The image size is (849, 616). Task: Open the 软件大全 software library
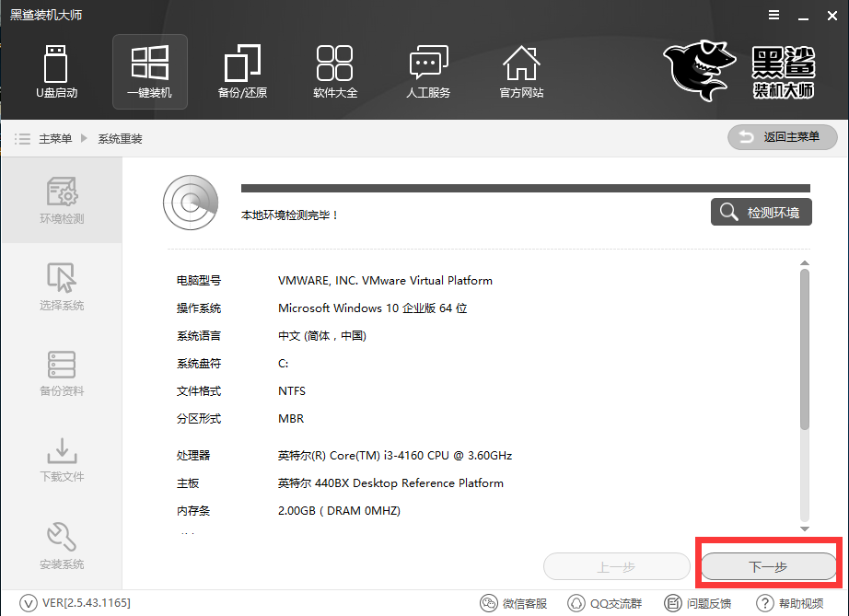pyautogui.click(x=335, y=72)
